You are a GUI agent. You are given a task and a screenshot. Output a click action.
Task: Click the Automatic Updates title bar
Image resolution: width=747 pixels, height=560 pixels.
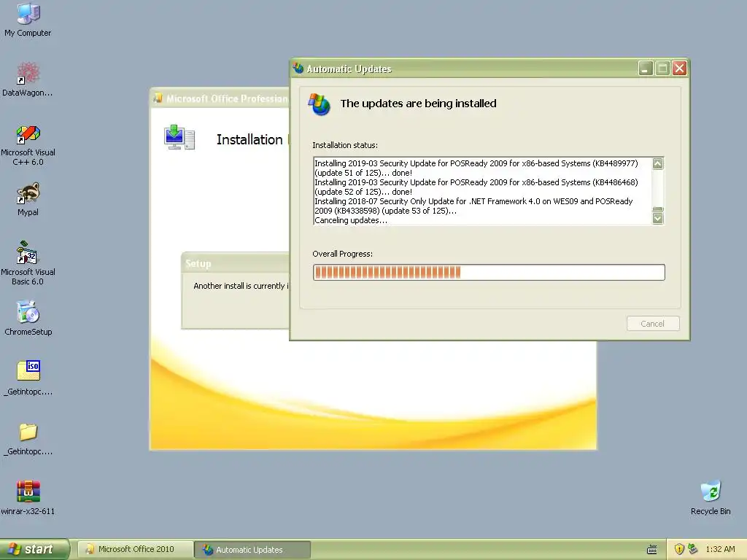coord(465,69)
